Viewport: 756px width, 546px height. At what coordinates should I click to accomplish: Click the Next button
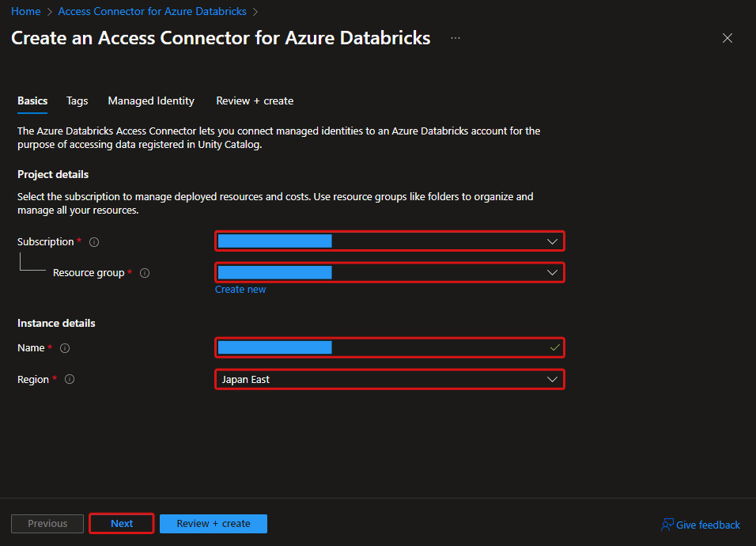tap(122, 523)
